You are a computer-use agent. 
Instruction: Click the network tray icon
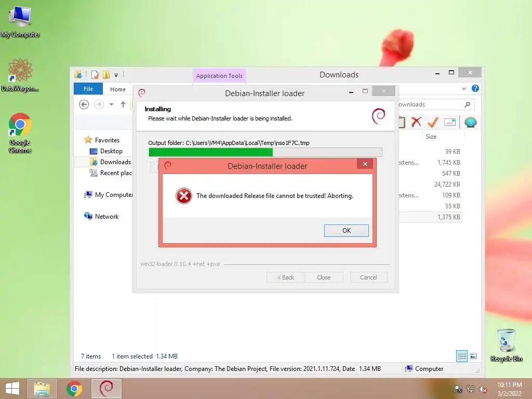coord(471,389)
